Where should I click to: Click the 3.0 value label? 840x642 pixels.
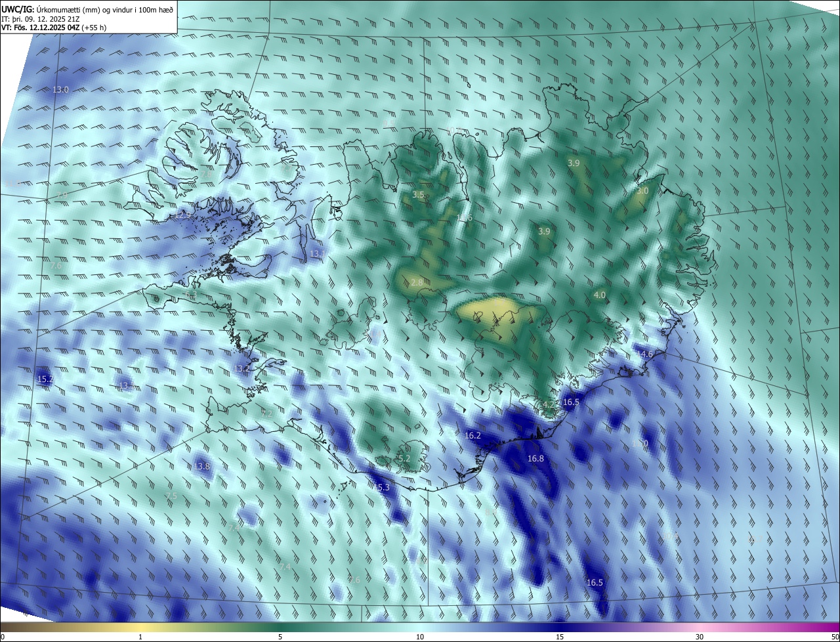coord(642,190)
